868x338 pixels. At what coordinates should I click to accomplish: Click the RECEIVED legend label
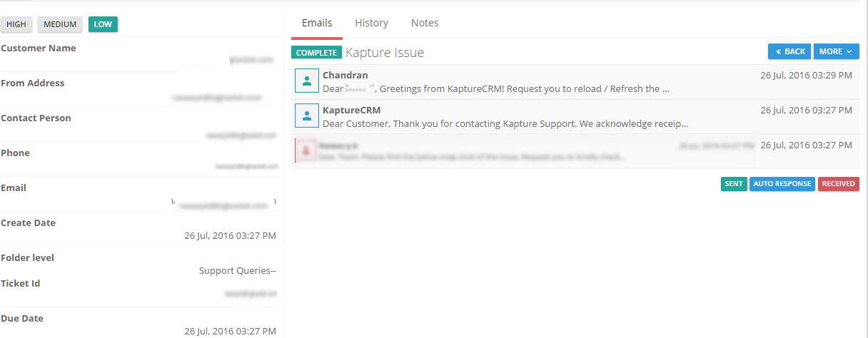839,184
